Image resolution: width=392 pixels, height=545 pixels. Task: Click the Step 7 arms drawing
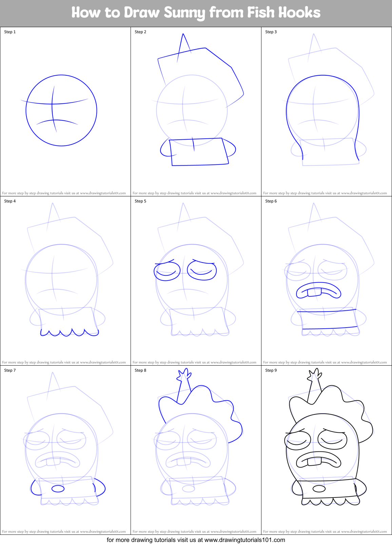tap(68, 487)
